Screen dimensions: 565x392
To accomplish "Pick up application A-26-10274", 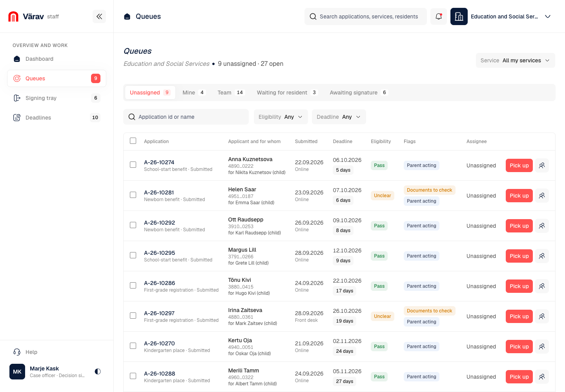I will 519,165.
